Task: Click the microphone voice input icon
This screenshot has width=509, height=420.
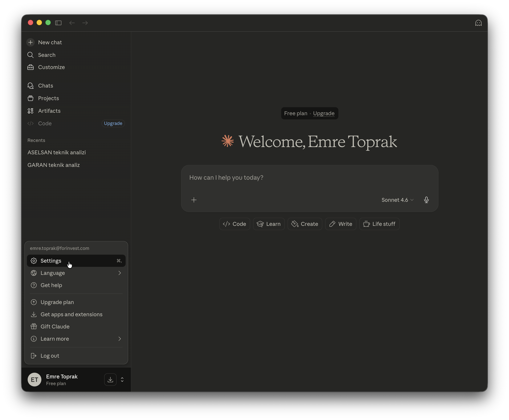Action: pos(426,200)
